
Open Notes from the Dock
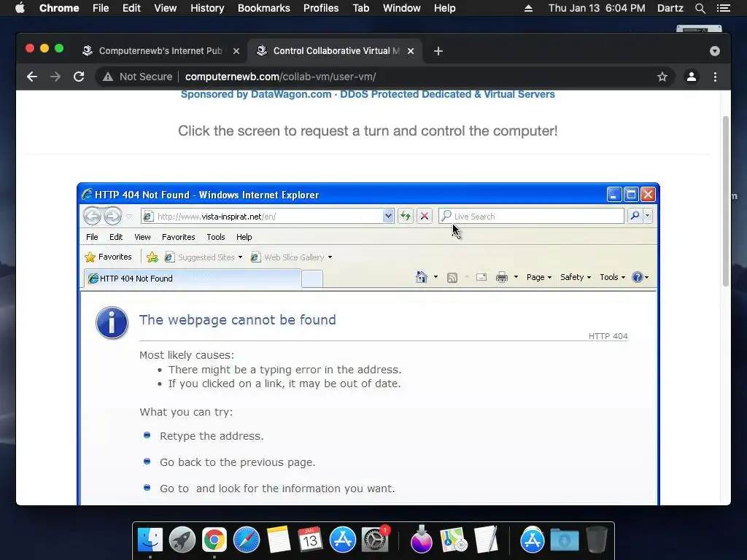[x=278, y=540]
